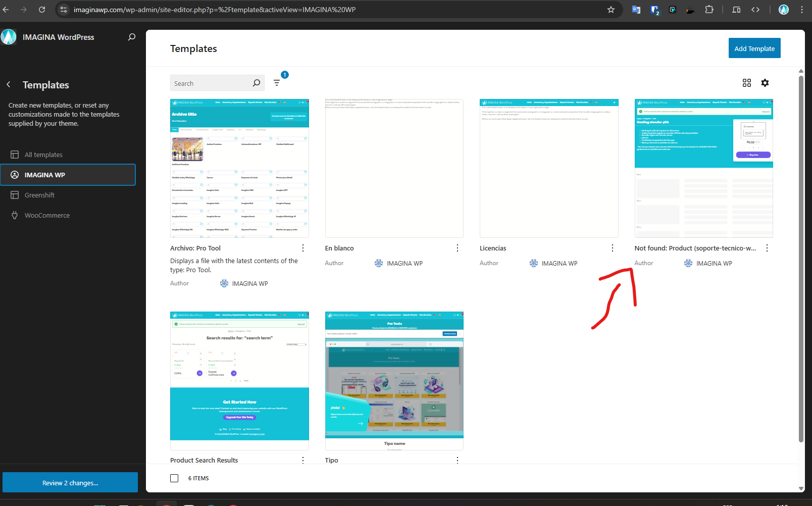This screenshot has height=506, width=812.
Task: Select Greenshift in the sidebar
Action: point(68,195)
